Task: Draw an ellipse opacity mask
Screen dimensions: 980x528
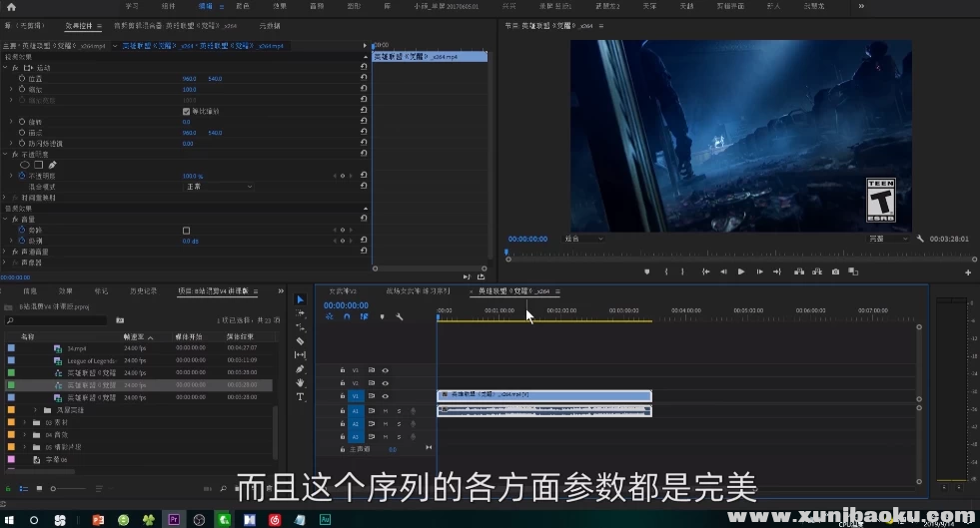Action: point(26,165)
